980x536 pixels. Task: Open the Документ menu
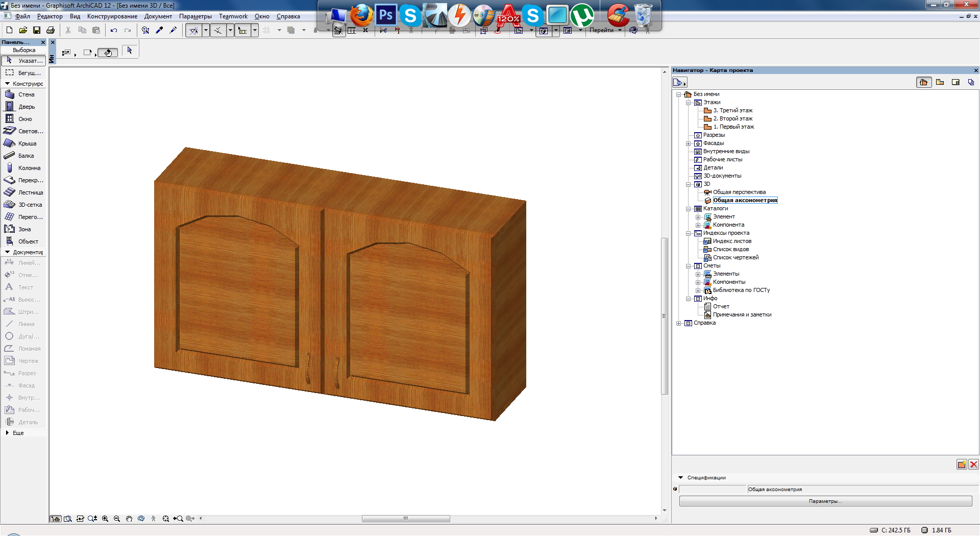tap(158, 16)
